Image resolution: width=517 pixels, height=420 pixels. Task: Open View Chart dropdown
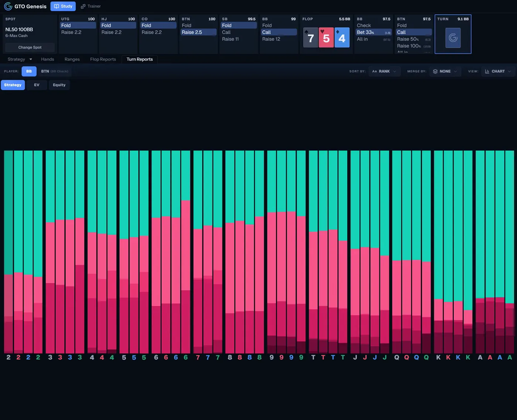(x=498, y=71)
